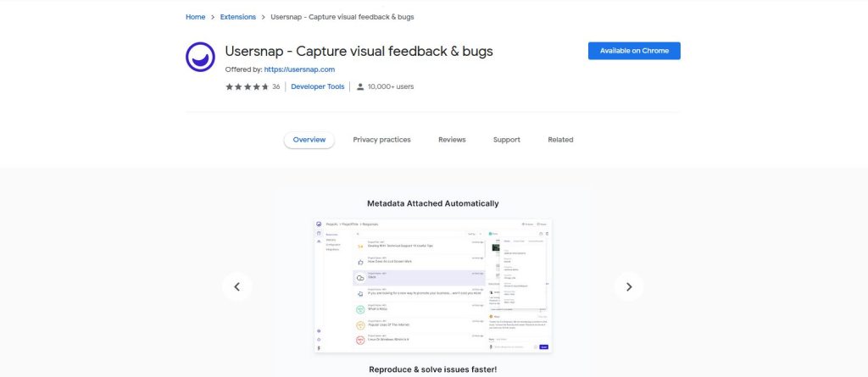Image resolution: width=868 pixels, height=377 pixels.
Task: Open the Reviews tab
Action: tap(452, 140)
